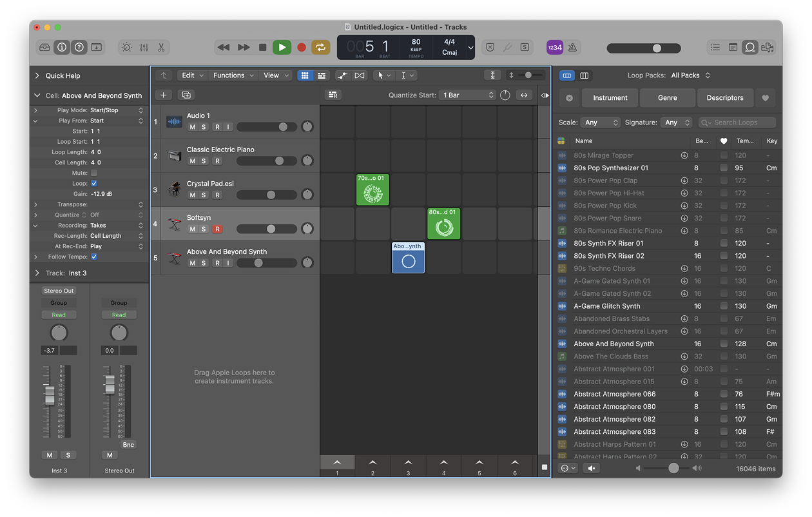Open Recording Takes dropdown
The image size is (812, 517).
click(117, 226)
